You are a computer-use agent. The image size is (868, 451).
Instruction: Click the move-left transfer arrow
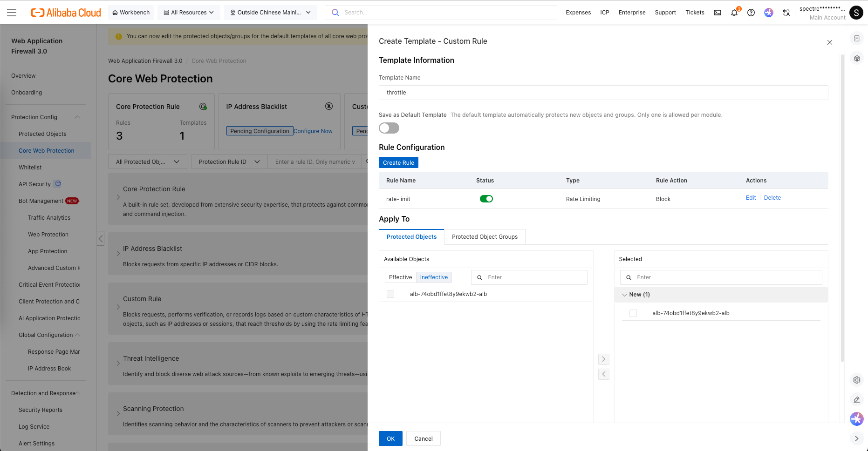(604, 374)
